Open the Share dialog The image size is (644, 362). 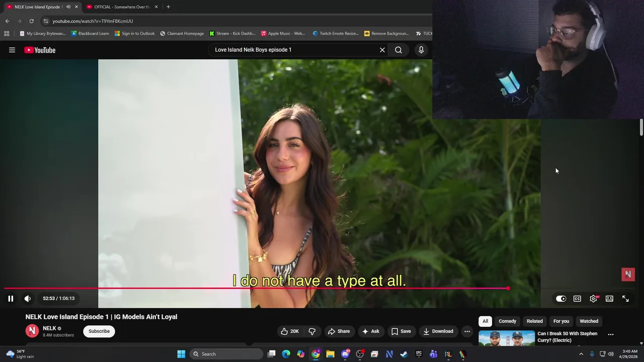pos(339,331)
